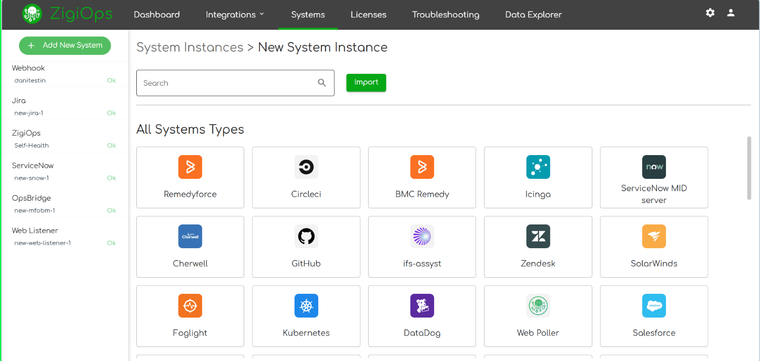The width and height of the screenshot is (760, 361).
Task: Pick the Icinga system icon
Action: (x=538, y=167)
